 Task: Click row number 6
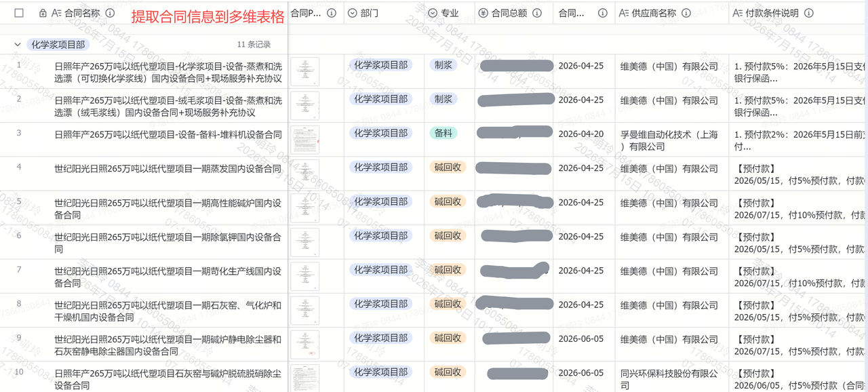click(x=19, y=235)
